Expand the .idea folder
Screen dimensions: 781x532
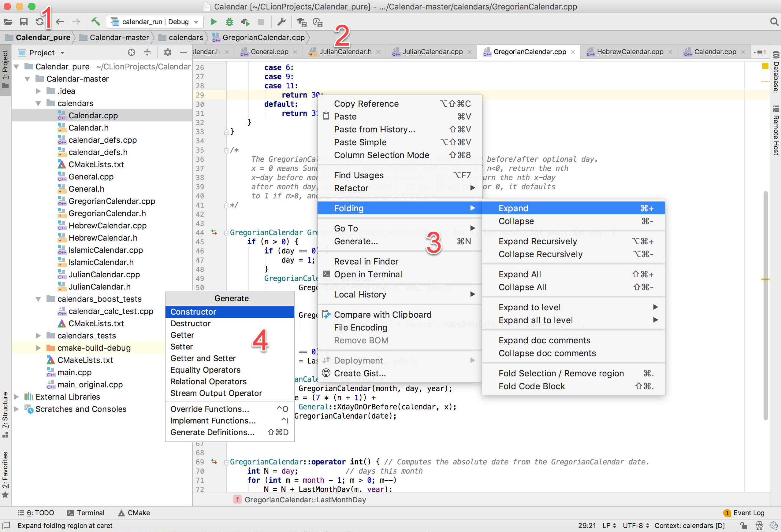38,91
